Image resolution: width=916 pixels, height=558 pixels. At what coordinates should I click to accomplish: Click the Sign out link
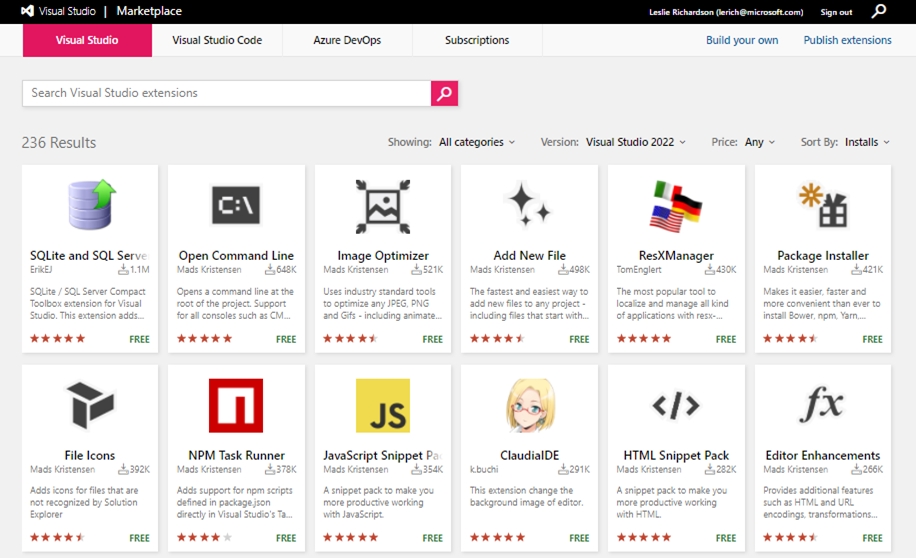(836, 12)
